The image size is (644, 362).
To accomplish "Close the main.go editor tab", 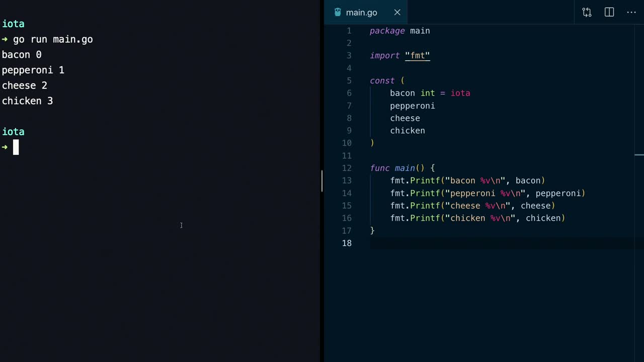I will [397, 13].
